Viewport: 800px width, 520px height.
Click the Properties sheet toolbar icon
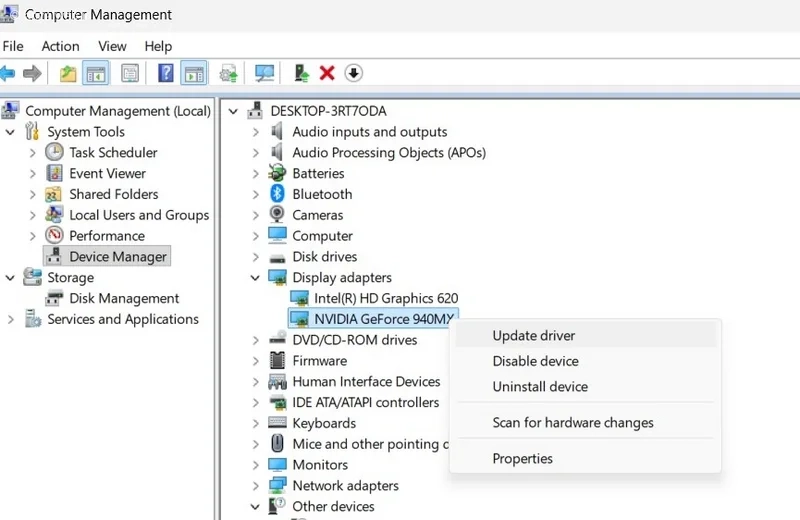coord(130,73)
